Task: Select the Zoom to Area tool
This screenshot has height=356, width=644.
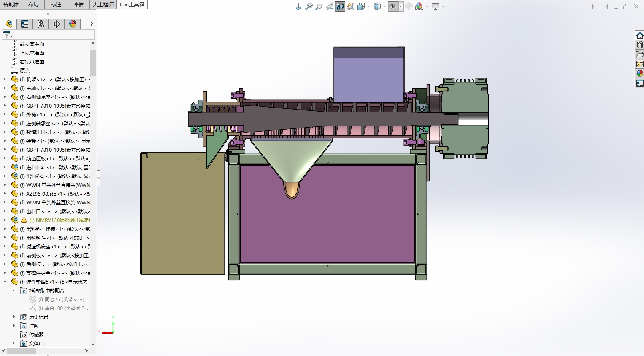Action: (319, 6)
